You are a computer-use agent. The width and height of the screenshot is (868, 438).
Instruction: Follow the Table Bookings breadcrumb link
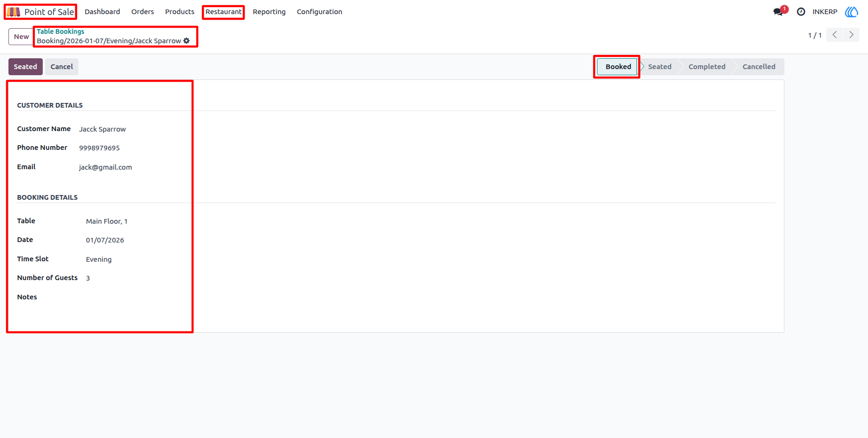(x=61, y=31)
